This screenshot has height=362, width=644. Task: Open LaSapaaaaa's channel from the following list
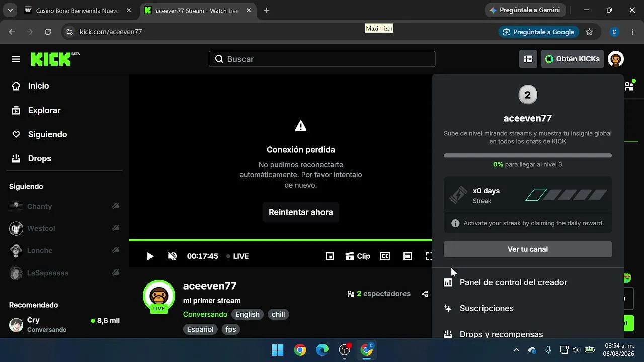64,273
